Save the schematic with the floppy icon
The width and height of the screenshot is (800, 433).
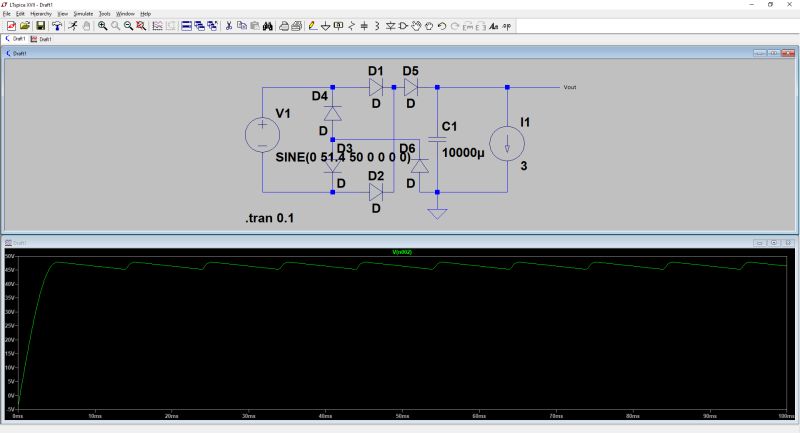click(40, 26)
